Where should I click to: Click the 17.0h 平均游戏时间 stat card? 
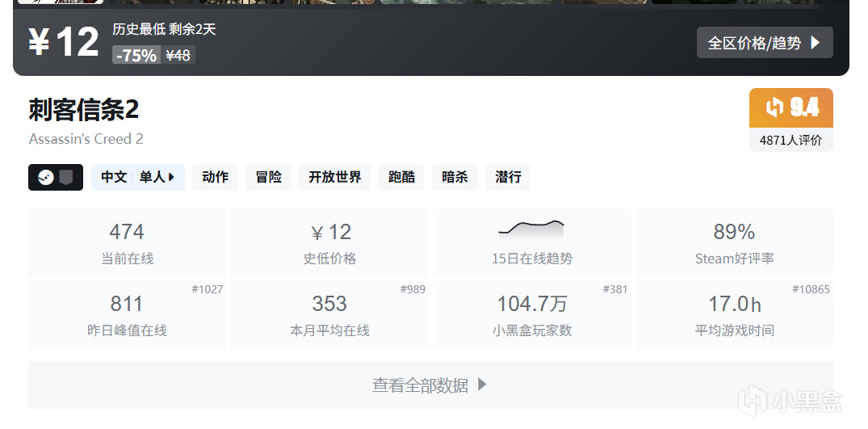click(x=735, y=314)
